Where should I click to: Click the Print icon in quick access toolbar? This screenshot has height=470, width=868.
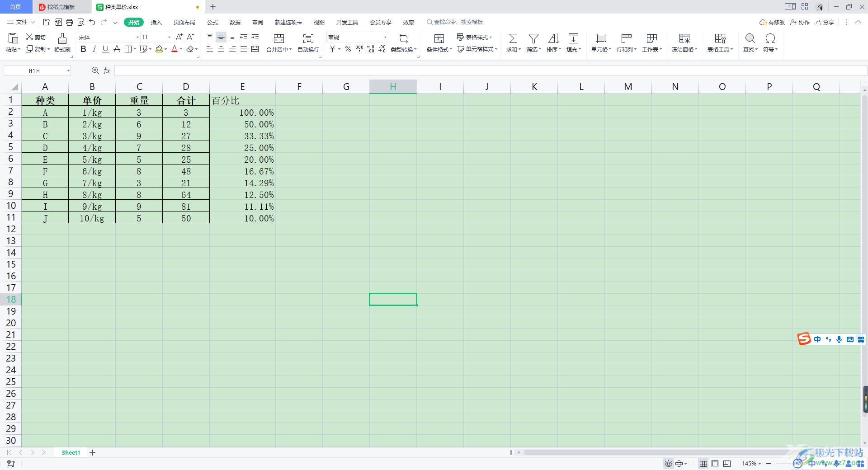click(x=69, y=22)
